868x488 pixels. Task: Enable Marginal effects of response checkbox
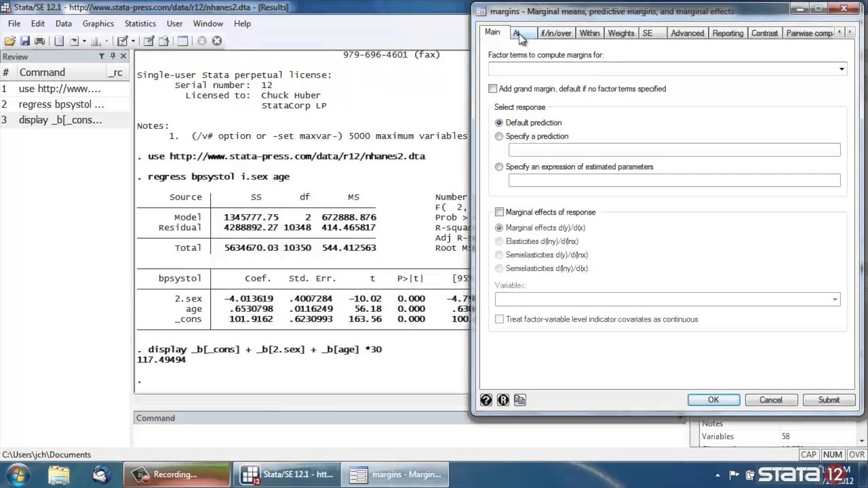coord(500,212)
